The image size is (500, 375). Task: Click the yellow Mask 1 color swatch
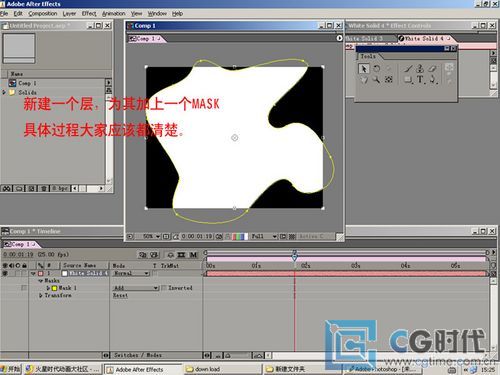coord(54,288)
